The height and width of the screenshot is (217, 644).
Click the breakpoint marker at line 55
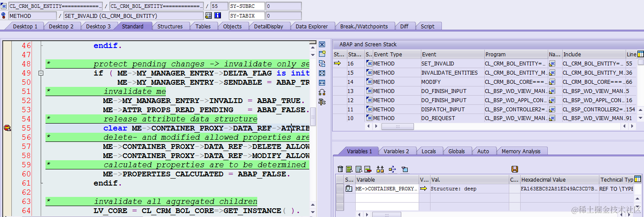pos(7,128)
